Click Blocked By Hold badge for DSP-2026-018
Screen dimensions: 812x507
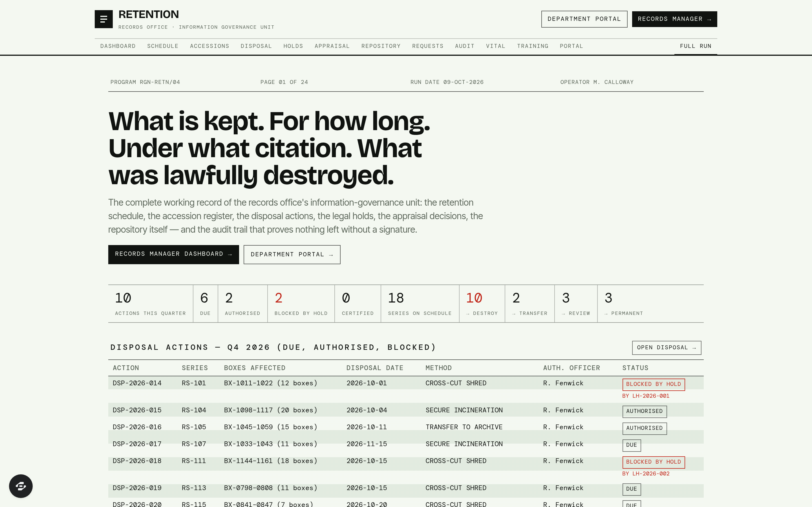click(x=653, y=462)
